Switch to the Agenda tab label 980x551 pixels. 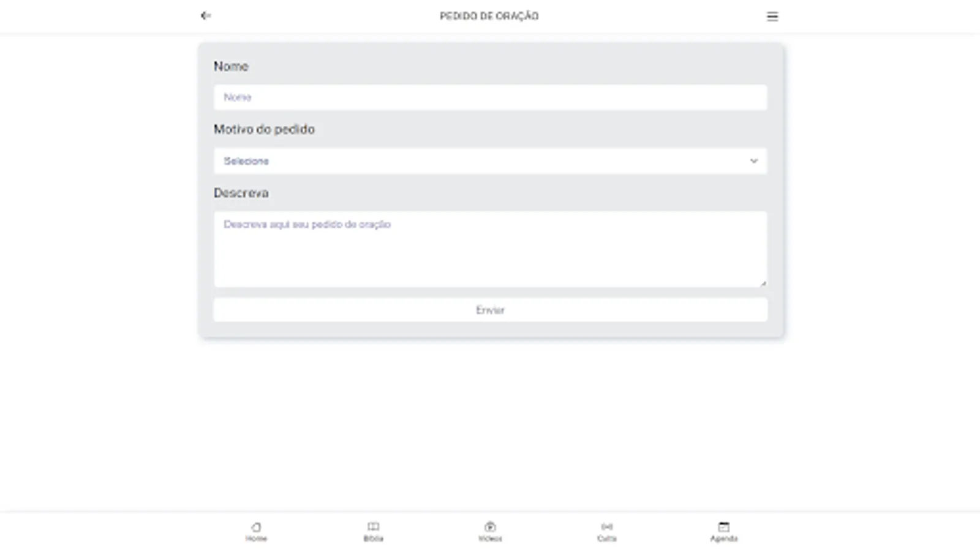724,539
